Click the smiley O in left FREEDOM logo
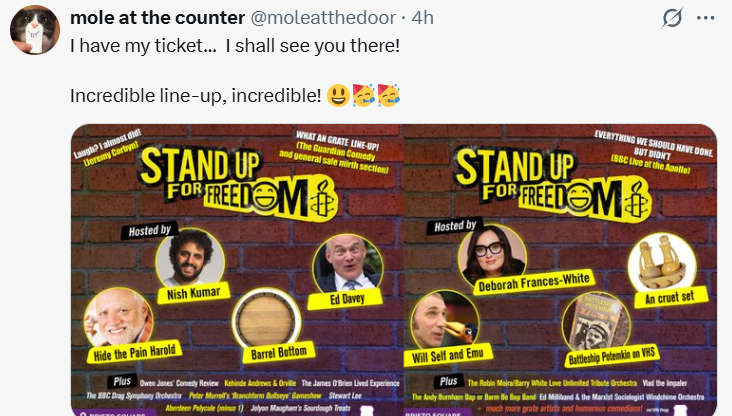The width and height of the screenshot is (732, 416). (267, 197)
